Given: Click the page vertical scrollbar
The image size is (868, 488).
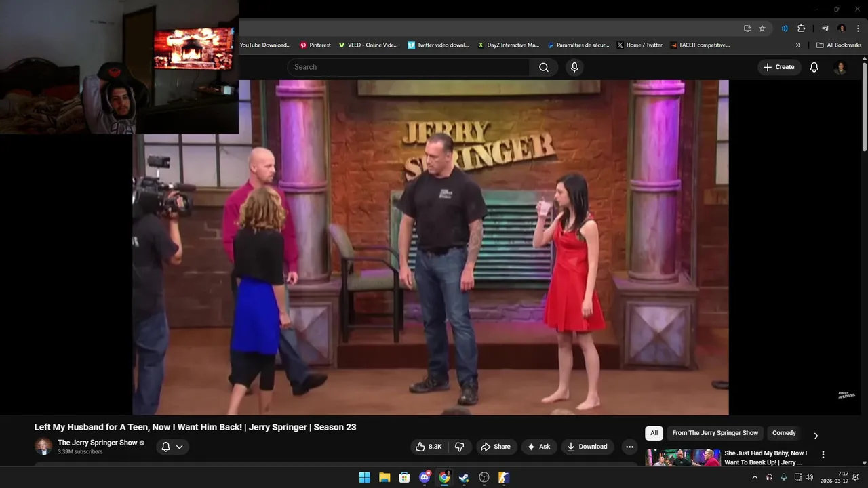Looking at the screenshot, I should pyautogui.click(x=865, y=108).
